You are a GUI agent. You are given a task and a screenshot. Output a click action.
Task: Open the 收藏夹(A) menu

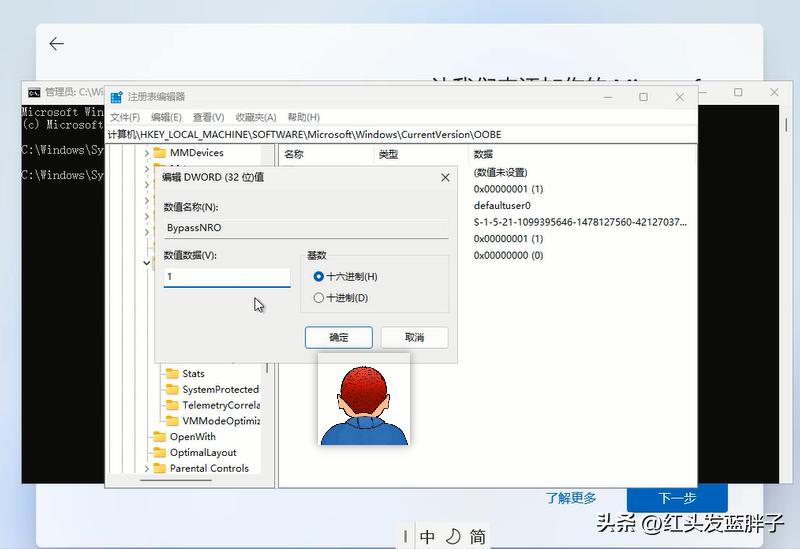tap(256, 117)
